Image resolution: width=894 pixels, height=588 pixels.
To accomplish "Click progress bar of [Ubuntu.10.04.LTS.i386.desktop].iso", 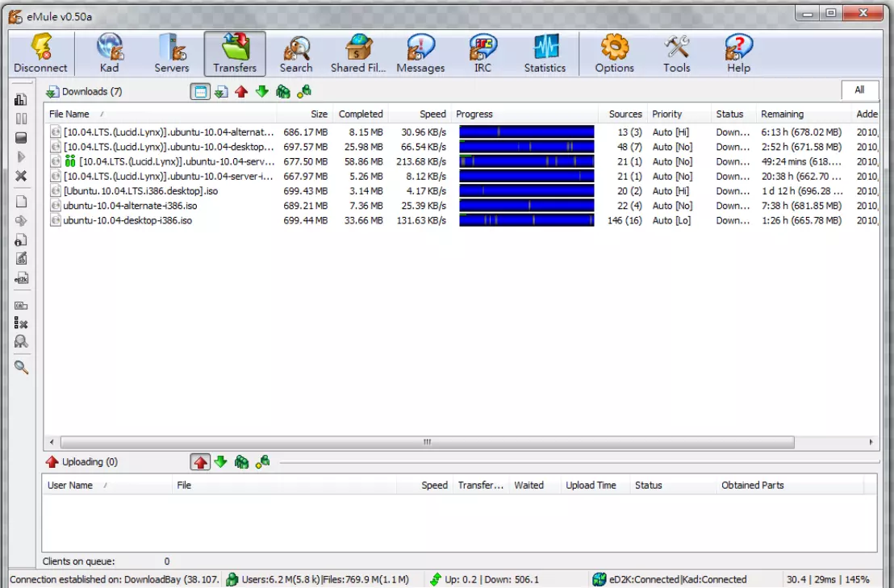I will click(x=526, y=191).
